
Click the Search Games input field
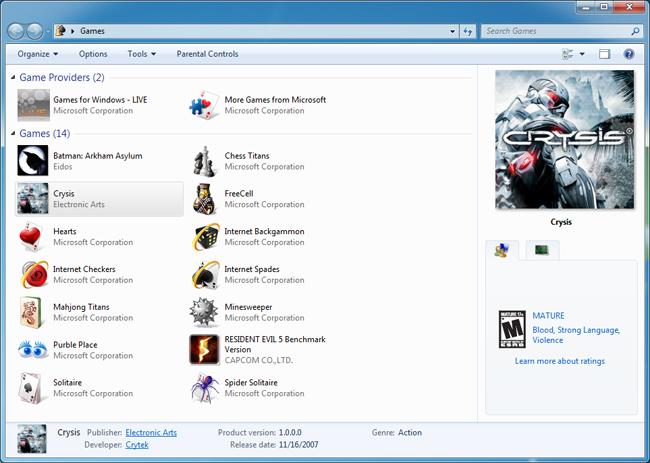[555, 31]
